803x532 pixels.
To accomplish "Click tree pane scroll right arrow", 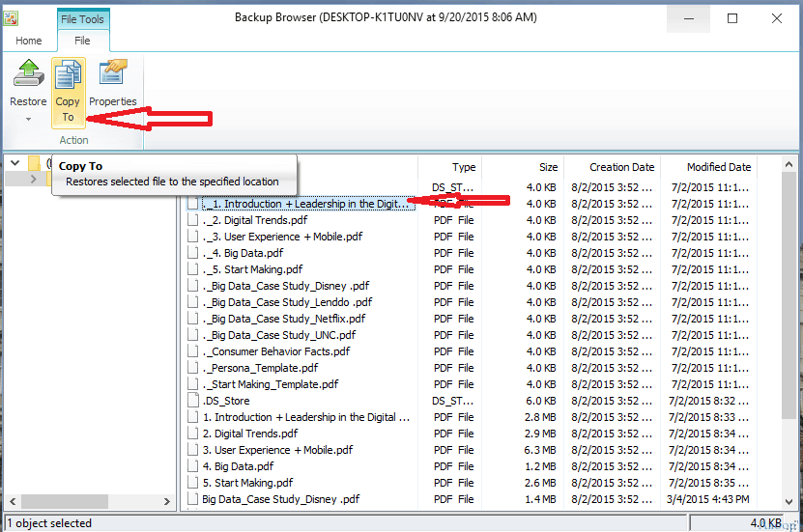I will click(x=167, y=501).
